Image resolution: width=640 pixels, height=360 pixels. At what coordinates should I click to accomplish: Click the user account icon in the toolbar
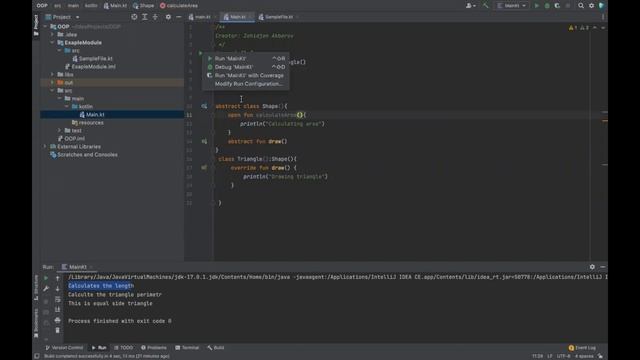(470, 6)
